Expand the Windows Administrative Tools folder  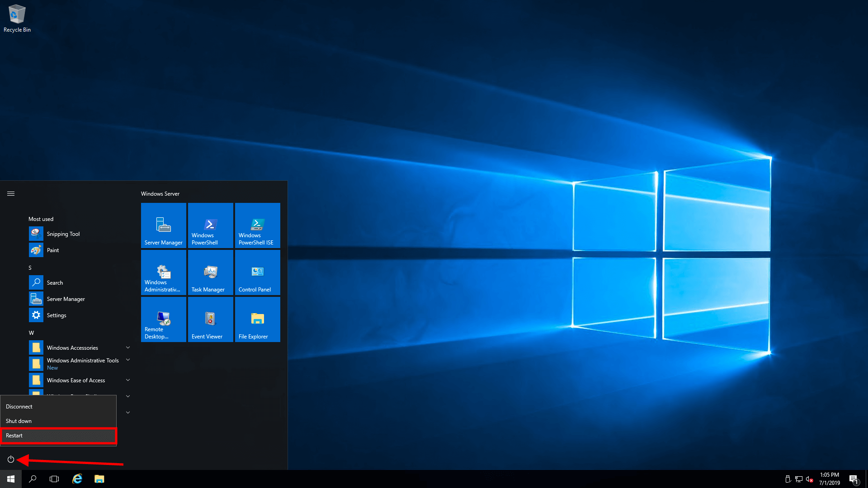tap(80, 364)
